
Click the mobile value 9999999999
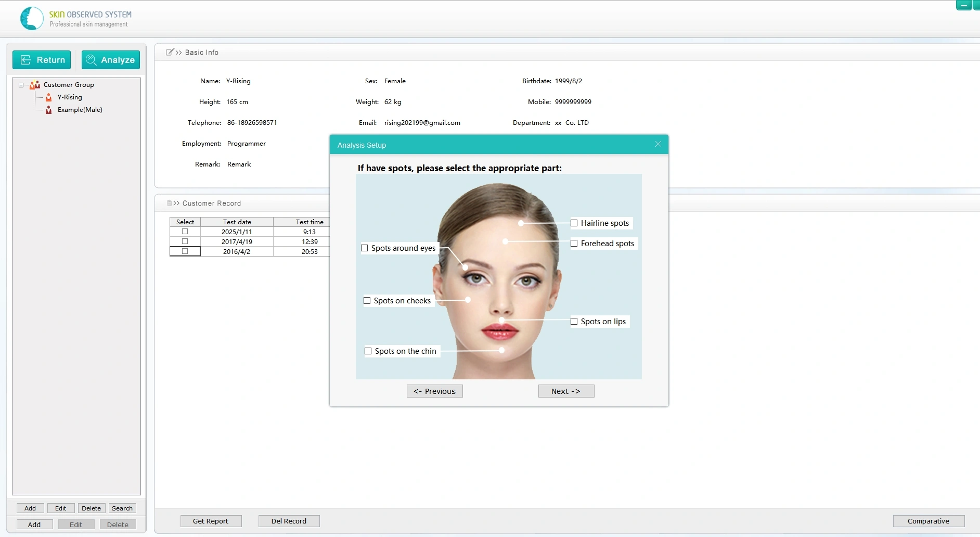click(573, 102)
